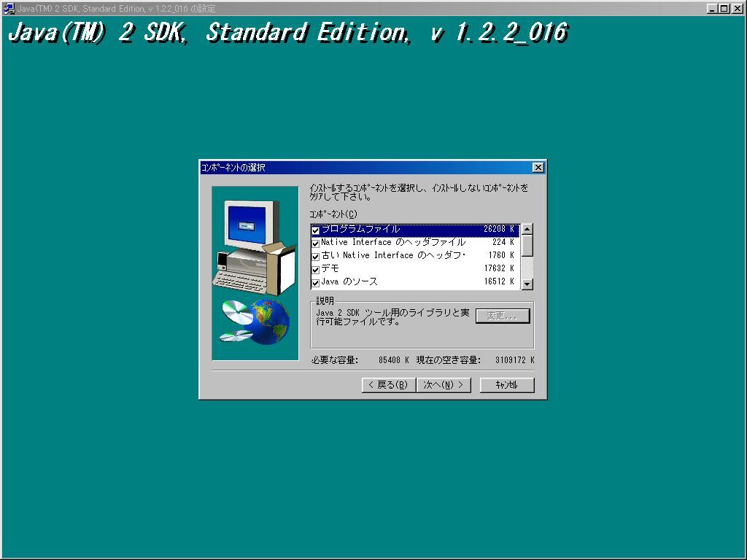Click the 26208 K size value
The height and width of the screenshot is (560, 747).
(x=499, y=230)
